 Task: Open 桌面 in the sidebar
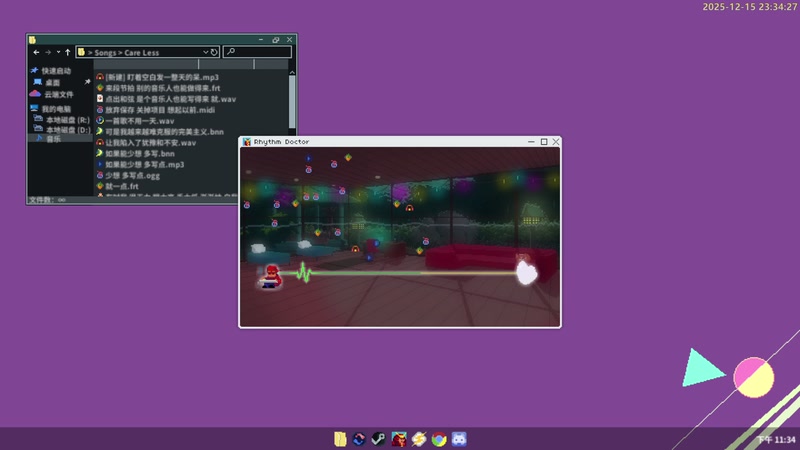point(53,82)
